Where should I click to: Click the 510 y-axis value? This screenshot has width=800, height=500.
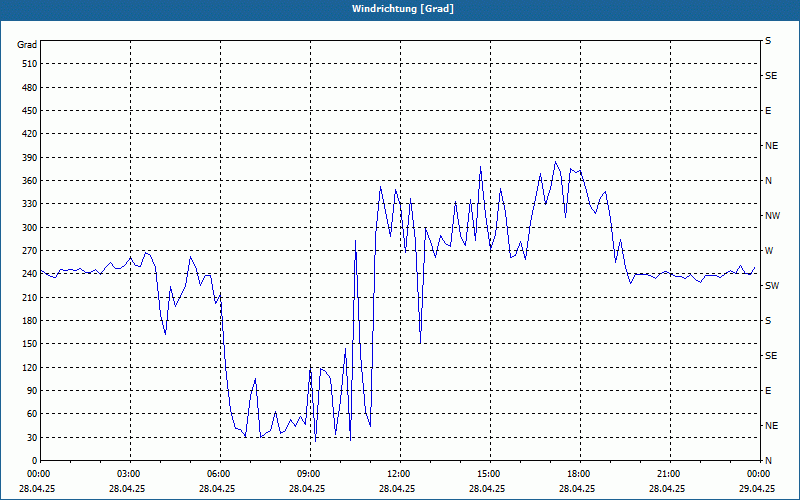coord(30,64)
